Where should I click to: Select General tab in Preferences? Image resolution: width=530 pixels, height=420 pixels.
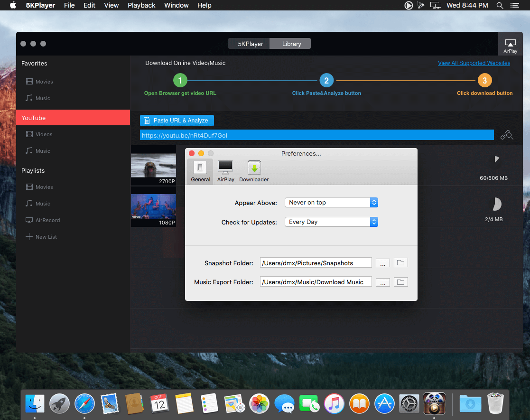[x=200, y=171]
